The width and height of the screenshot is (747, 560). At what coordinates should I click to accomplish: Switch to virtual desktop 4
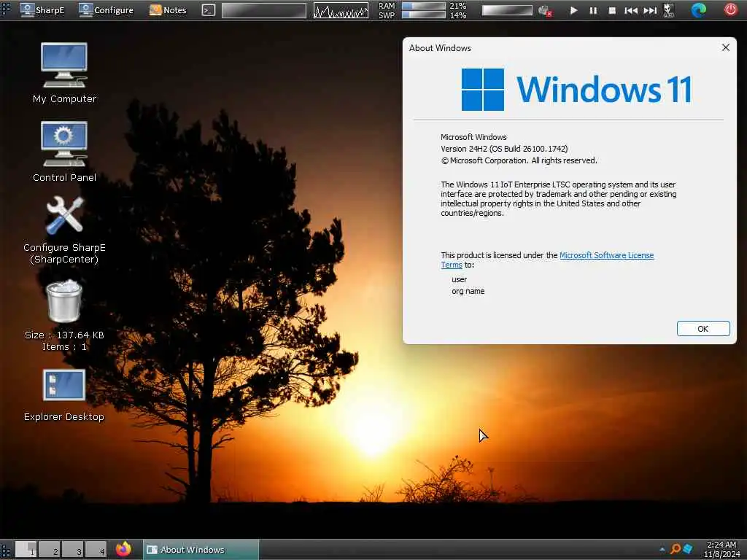pos(96,549)
